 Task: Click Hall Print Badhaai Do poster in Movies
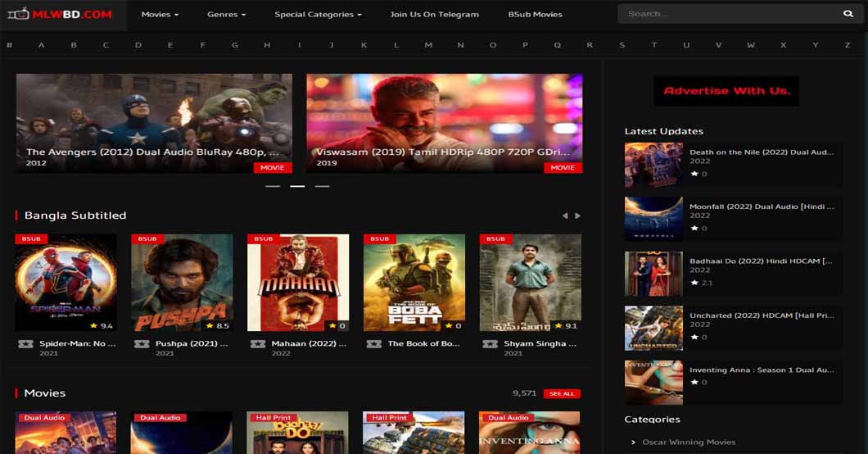click(298, 433)
